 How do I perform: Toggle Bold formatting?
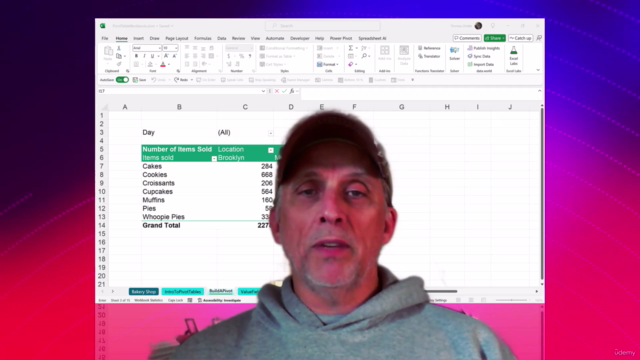coord(136,56)
